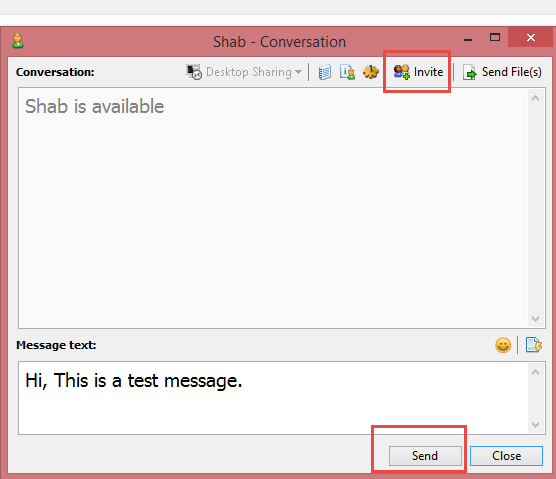Click the Close button
The width and height of the screenshot is (556, 479).
[506, 456]
